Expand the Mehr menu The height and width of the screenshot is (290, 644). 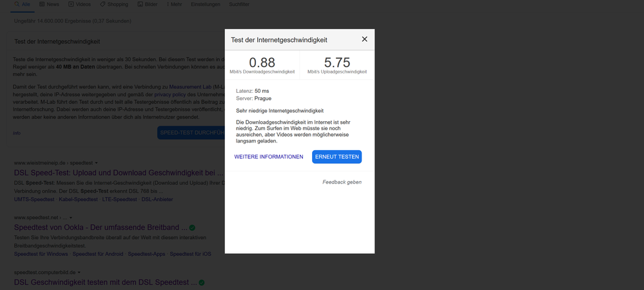pos(174,4)
